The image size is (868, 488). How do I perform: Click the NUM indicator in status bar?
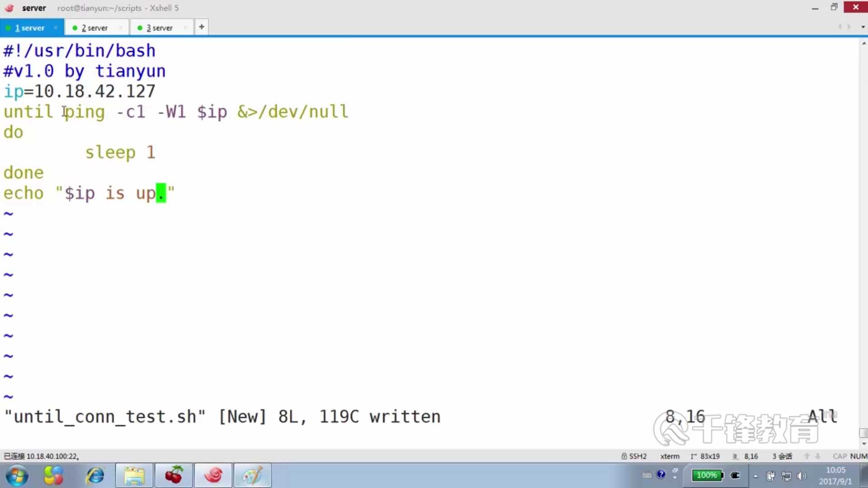tap(859, 456)
